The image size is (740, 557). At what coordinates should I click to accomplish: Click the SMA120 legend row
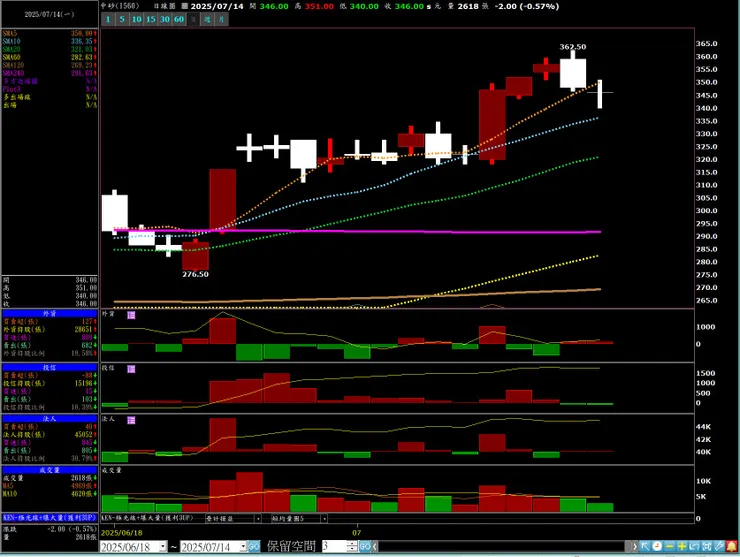click(x=50, y=66)
